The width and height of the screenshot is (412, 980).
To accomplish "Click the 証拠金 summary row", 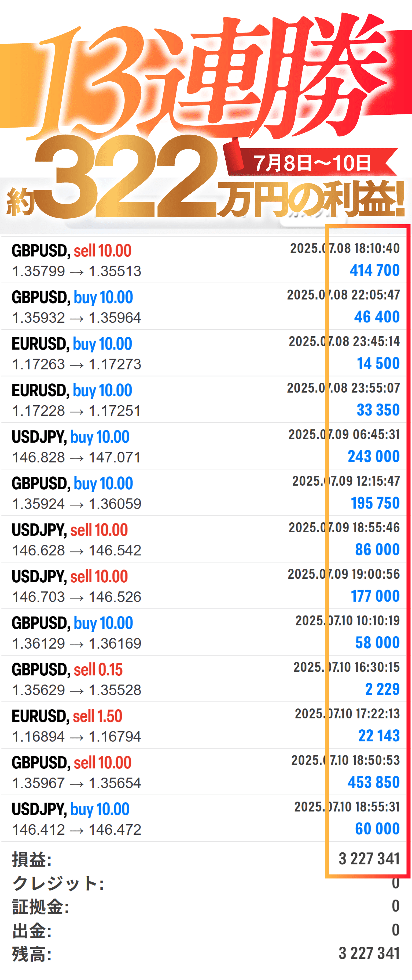I will pyautogui.click(x=205, y=907).
